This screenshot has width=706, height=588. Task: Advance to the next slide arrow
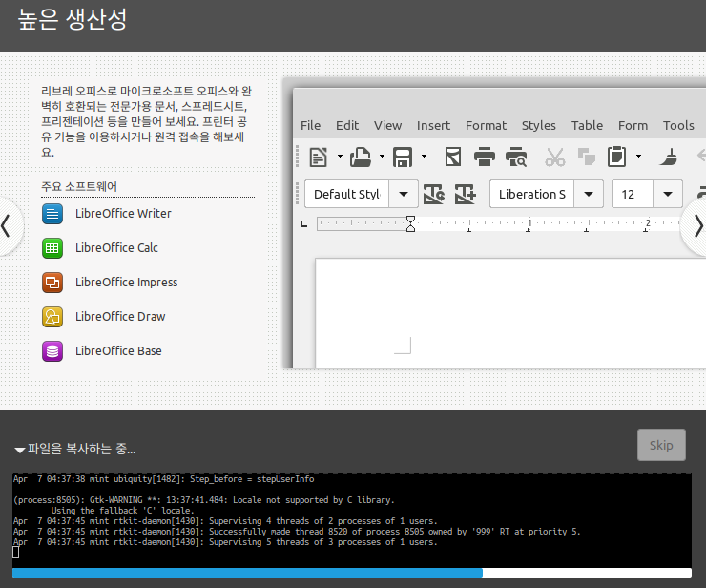[697, 226]
